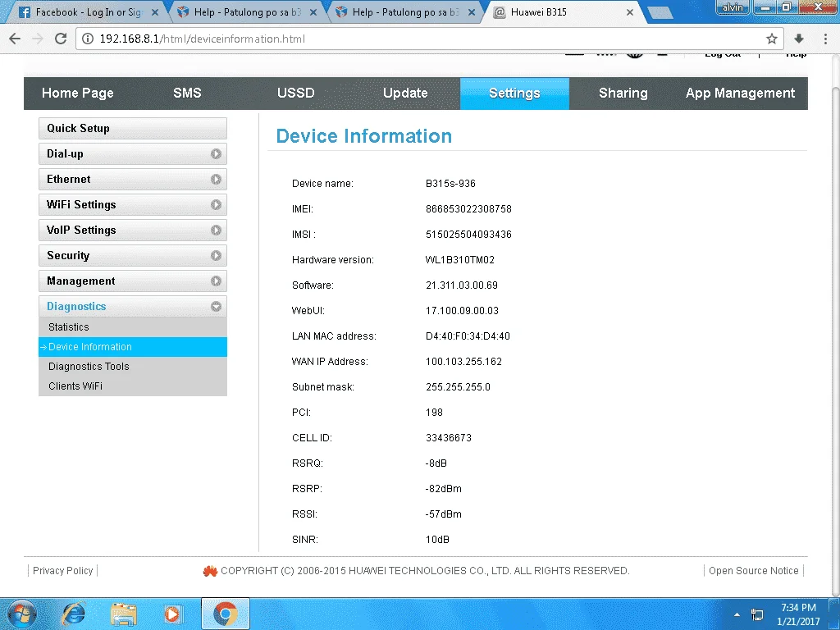Click the address bar URL field

(428, 39)
